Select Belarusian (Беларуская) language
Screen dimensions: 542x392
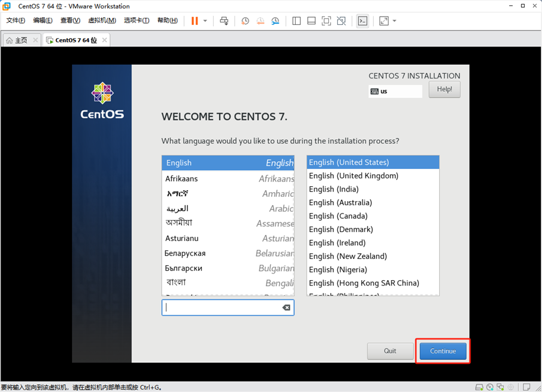(x=228, y=253)
